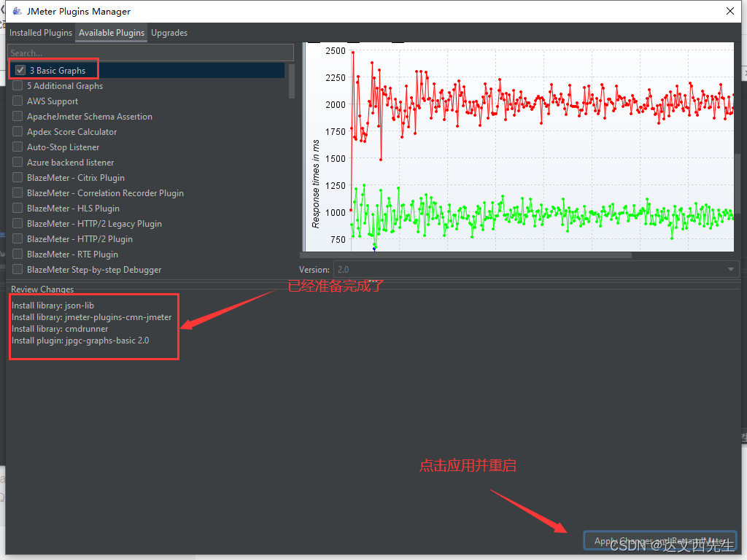Enable BlazeMeter - Correlation Recorder Plugin checkbox
Screen dimensions: 747x560
click(18, 192)
